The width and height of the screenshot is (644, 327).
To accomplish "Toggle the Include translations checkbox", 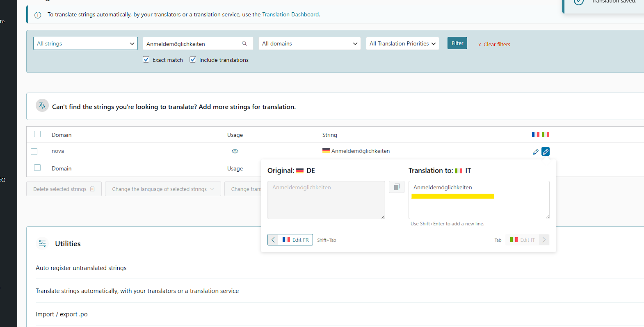I will (193, 60).
